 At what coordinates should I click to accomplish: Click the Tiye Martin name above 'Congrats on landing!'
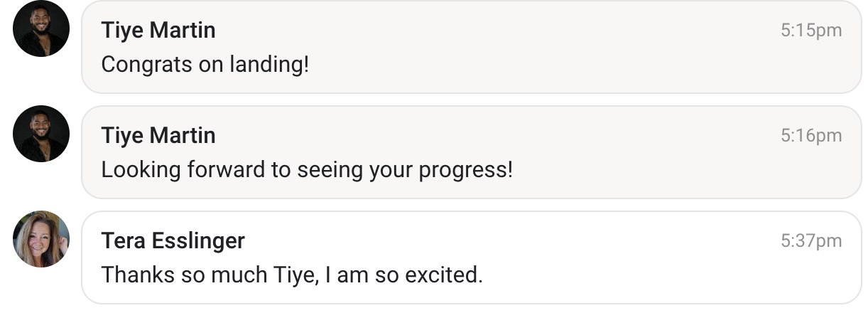pyautogui.click(x=158, y=31)
